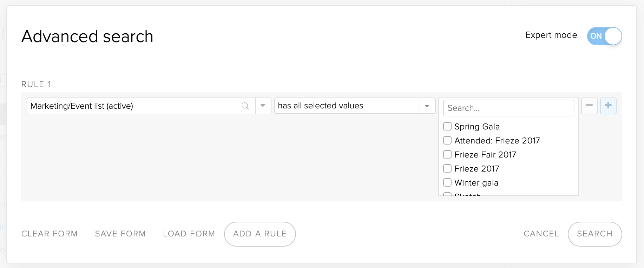Screen dimensions: 644x268
Task: Open the Load Form option
Action: (x=189, y=234)
